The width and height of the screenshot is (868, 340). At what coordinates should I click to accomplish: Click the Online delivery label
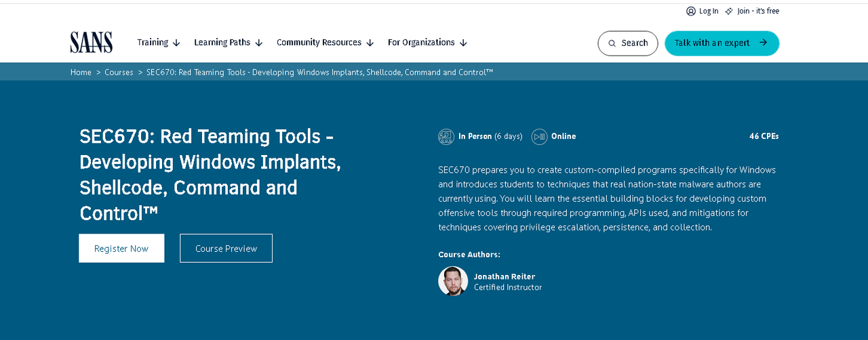[564, 136]
